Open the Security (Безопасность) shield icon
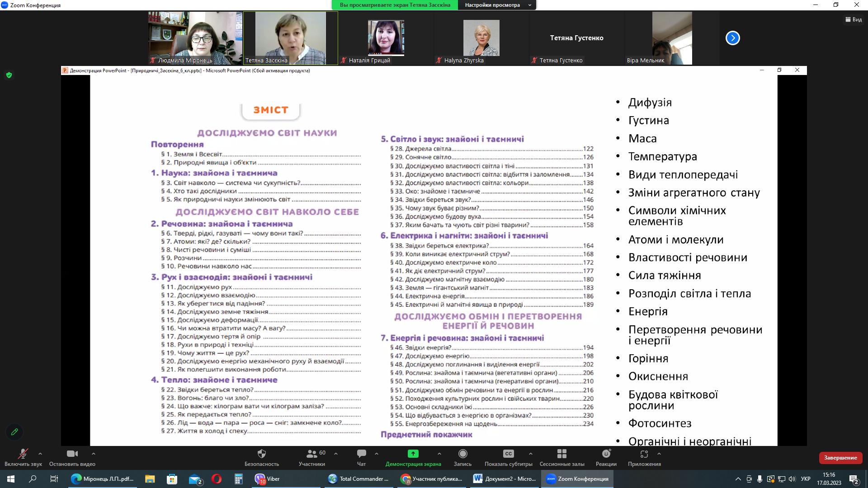Viewport: 868px width, 488px height. point(261,454)
